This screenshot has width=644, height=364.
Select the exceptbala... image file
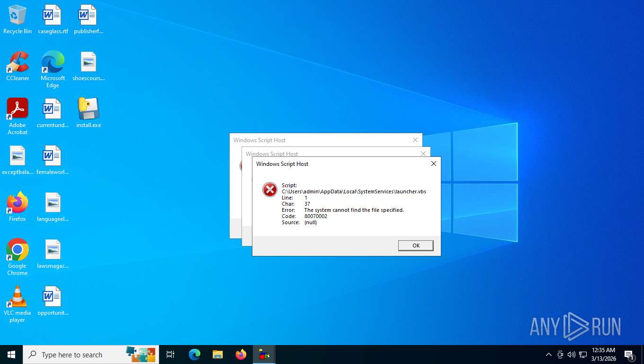tap(18, 160)
